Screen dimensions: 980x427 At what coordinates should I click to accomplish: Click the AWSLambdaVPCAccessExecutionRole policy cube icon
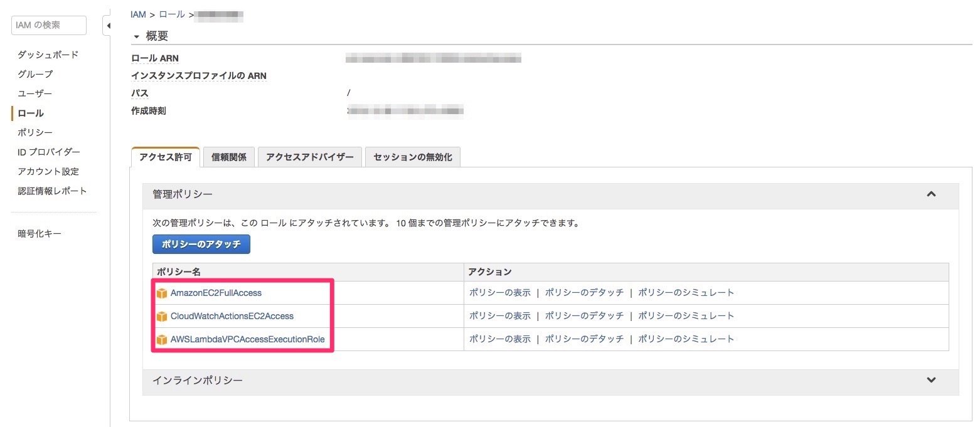[162, 339]
